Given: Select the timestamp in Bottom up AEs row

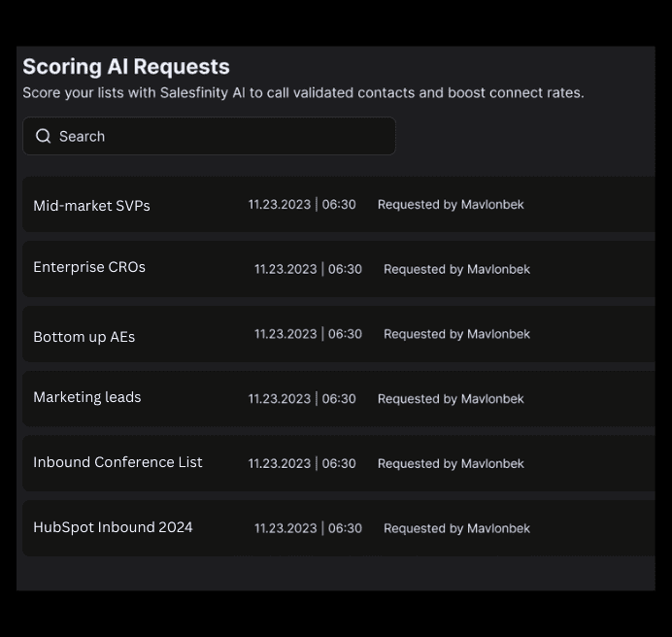Looking at the screenshot, I should tap(308, 334).
